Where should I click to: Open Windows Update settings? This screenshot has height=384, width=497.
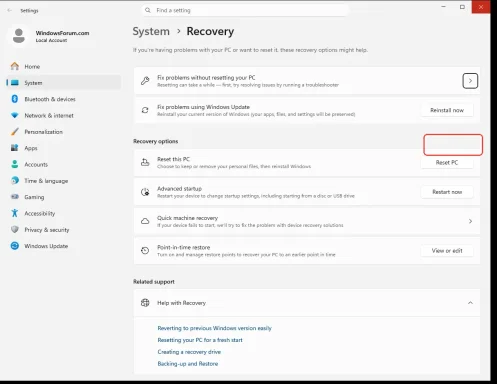(64, 246)
